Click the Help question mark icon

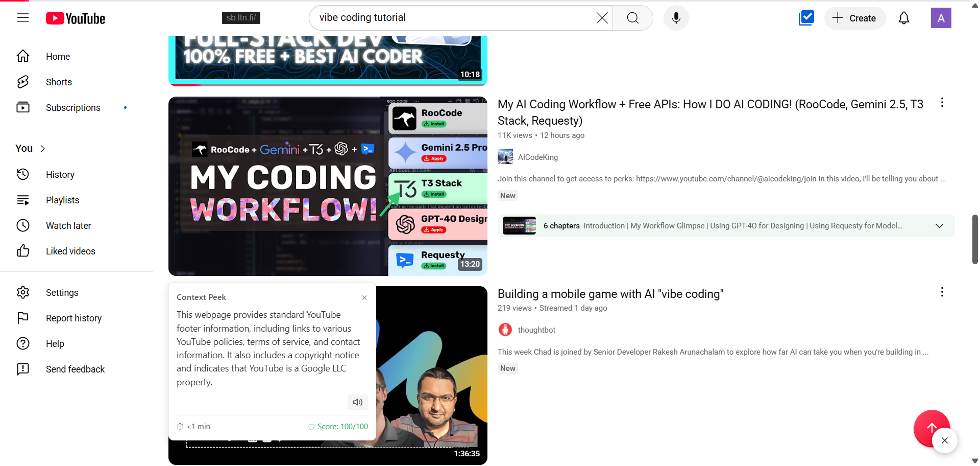point(23,343)
